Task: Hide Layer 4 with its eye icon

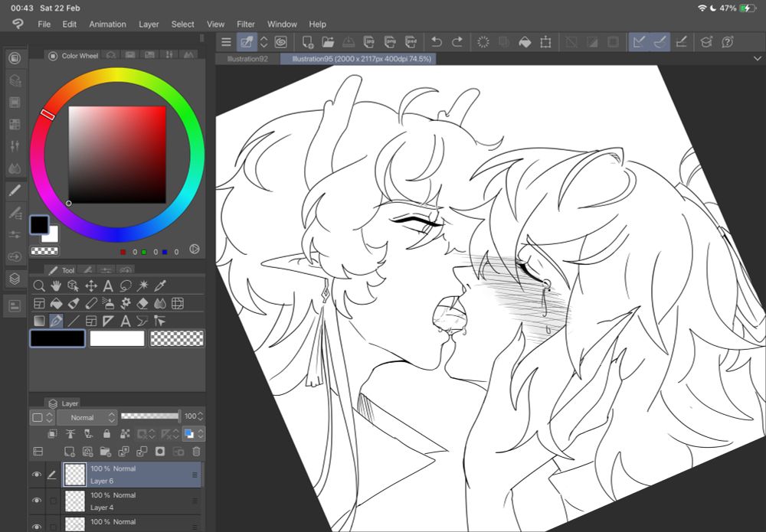Action: [x=37, y=501]
